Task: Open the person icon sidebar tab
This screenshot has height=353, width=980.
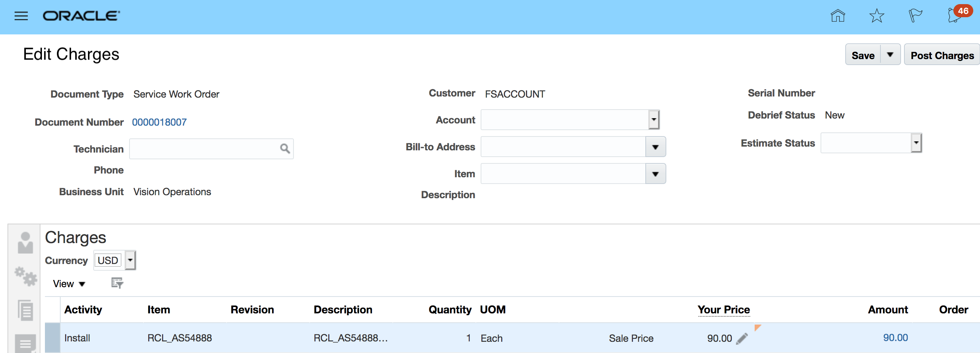Action: [25, 243]
